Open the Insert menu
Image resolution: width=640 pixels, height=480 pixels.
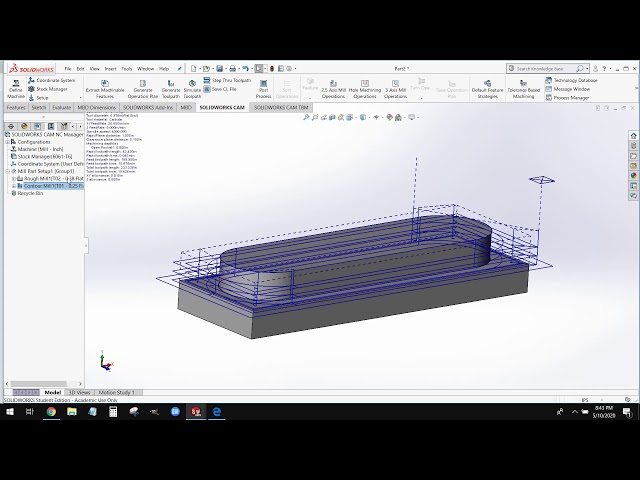[110, 69]
